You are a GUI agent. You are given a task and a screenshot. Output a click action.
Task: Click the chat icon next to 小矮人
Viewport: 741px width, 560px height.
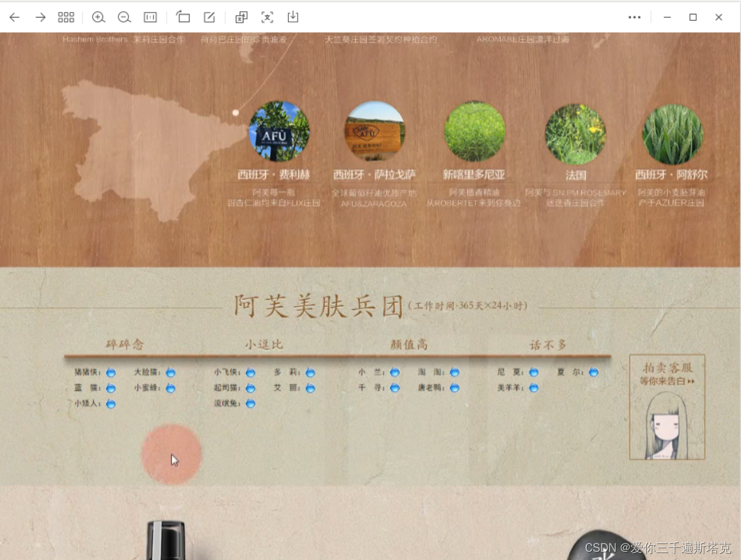pos(111,404)
